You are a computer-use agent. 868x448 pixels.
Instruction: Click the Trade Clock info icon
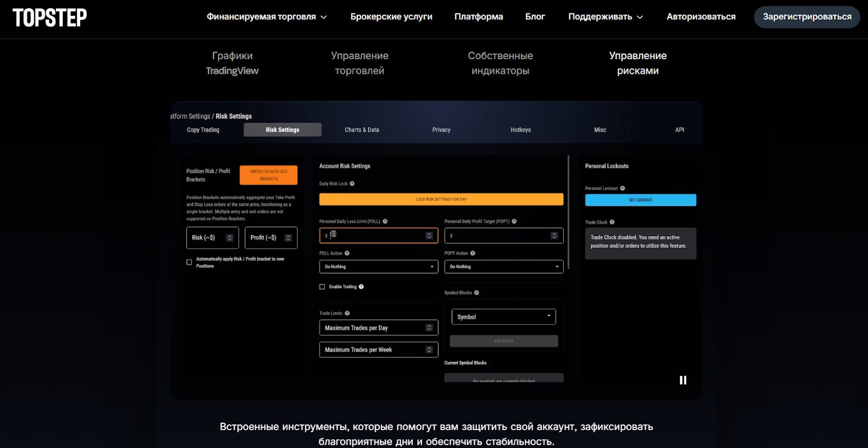click(x=612, y=222)
